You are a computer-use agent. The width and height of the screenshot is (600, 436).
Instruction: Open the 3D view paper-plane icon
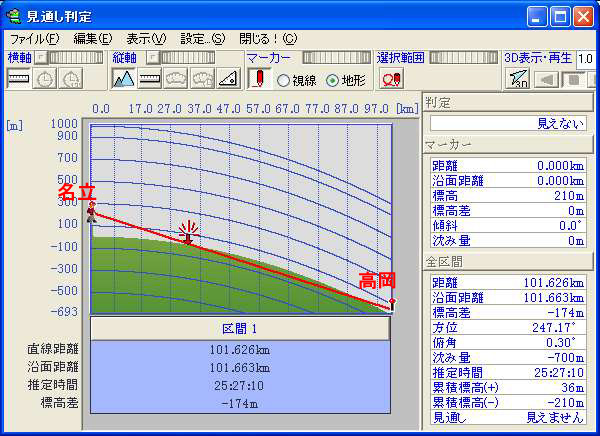click(518, 79)
